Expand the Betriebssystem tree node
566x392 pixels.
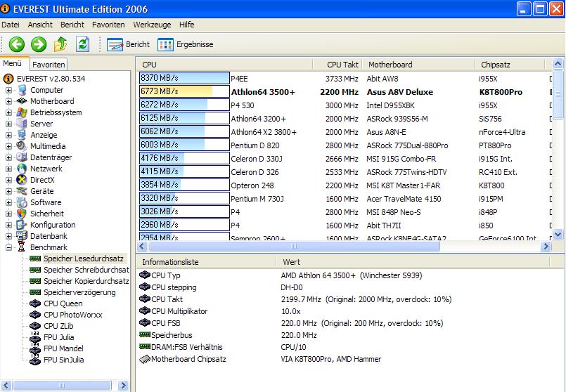pyautogui.click(x=8, y=112)
